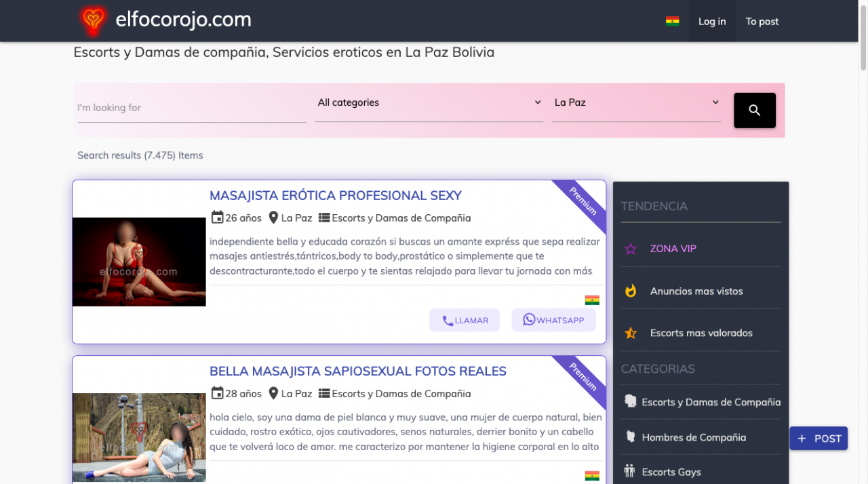Click the TENDENCIA heading

(654, 206)
